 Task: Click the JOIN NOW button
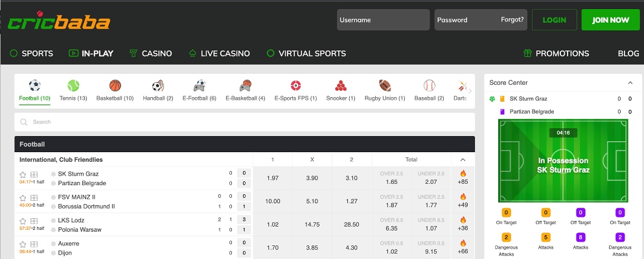click(610, 20)
